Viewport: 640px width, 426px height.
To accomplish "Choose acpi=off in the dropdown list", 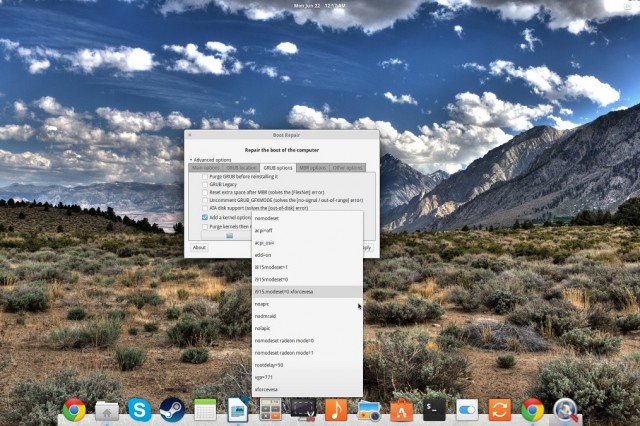I will pyautogui.click(x=266, y=230).
